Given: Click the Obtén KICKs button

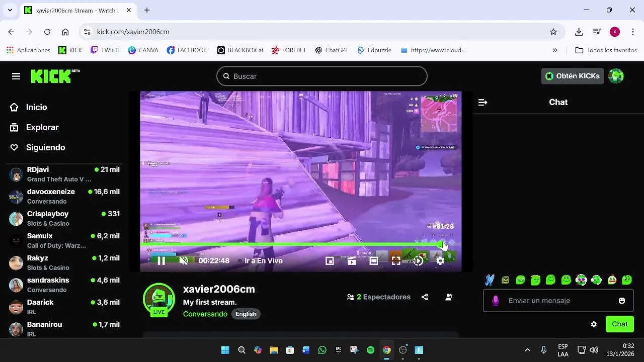Looking at the screenshot, I should [573, 76].
